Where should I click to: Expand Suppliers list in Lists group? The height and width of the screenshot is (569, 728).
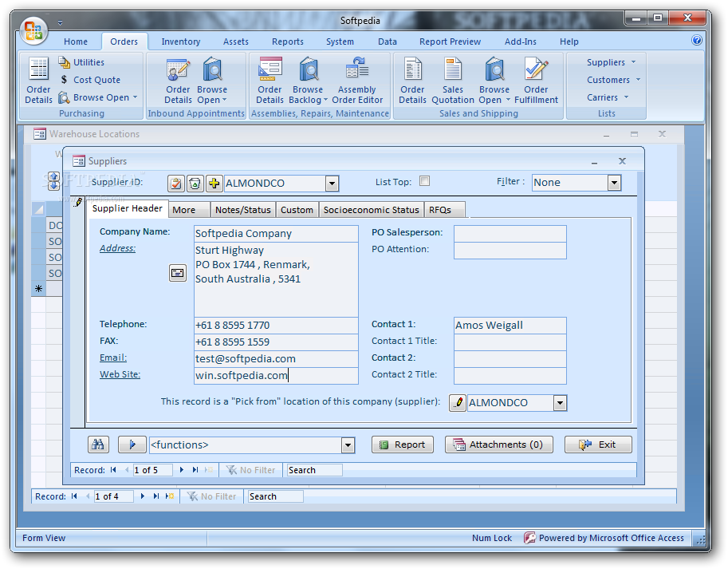pyautogui.click(x=611, y=62)
